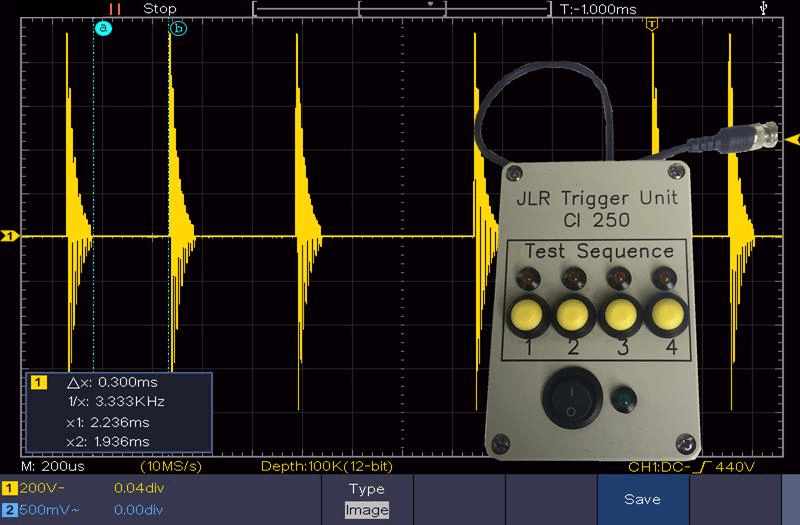Screen dimensions: 800x525
Task: Click the red LED above button 2
Action: [573, 279]
